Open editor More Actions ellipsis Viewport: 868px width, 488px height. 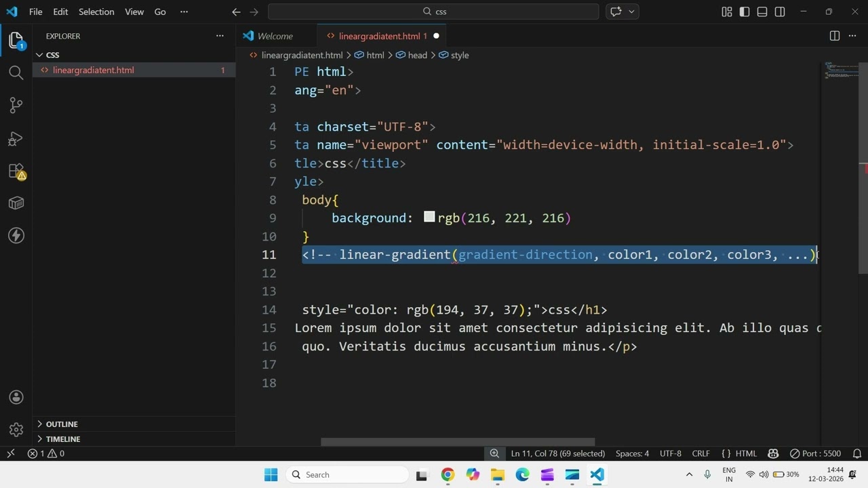(x=853, y=36)
